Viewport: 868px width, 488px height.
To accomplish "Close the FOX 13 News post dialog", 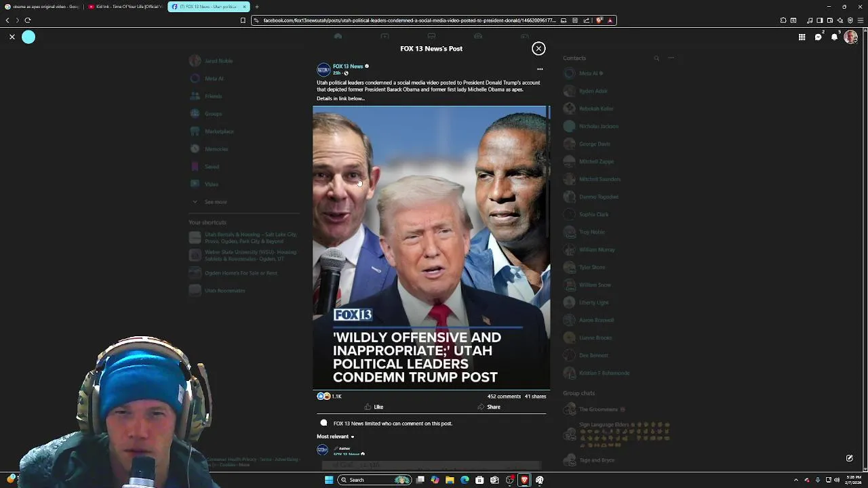I will (x=538, y=48).
